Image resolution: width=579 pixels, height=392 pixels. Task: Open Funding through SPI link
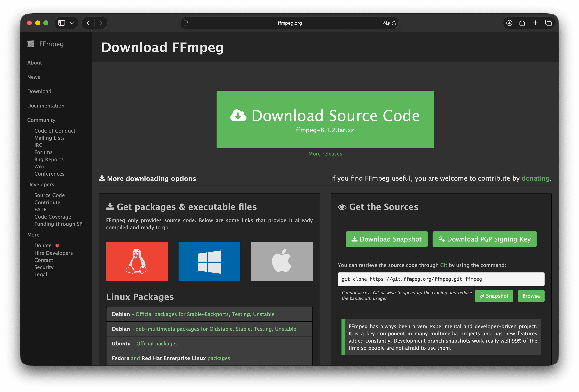(59, 224)
